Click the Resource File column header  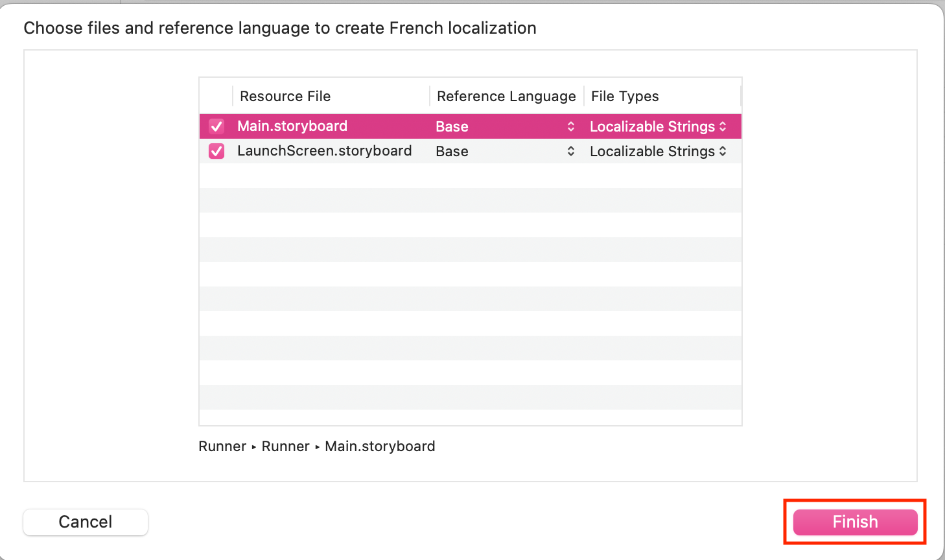point(285,96)
